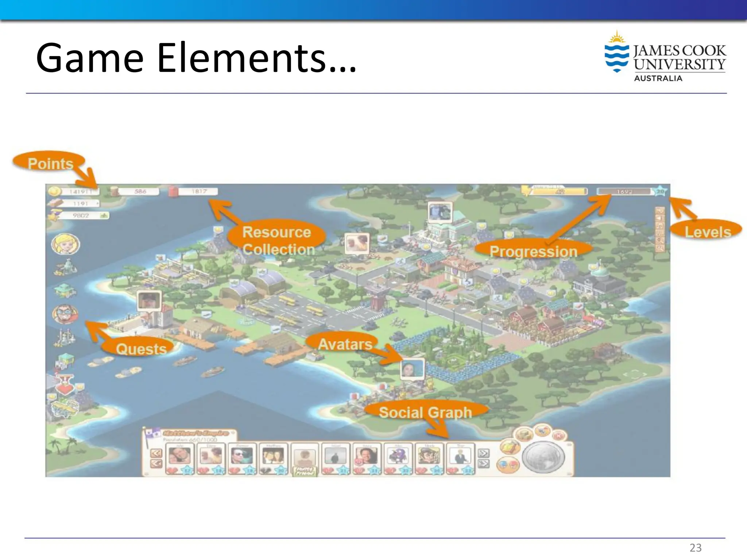Click the avatar photo bubble above the garden maze
The height and width of the screenshot is (560, 747).
413,369
